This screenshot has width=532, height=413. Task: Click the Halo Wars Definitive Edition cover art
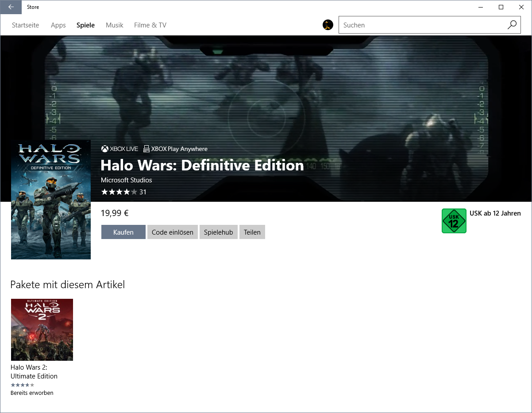[x=51, y=200]
